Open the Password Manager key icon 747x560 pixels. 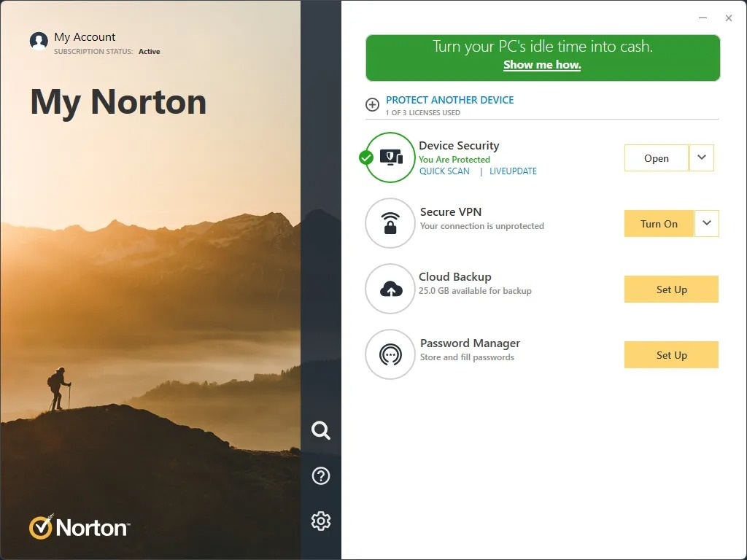pyautogui.click(x=390, y=354)
